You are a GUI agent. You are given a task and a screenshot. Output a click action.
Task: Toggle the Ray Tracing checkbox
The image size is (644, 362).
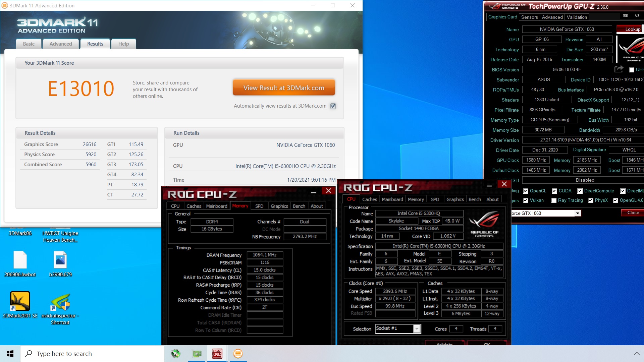[x=554, y=200]
